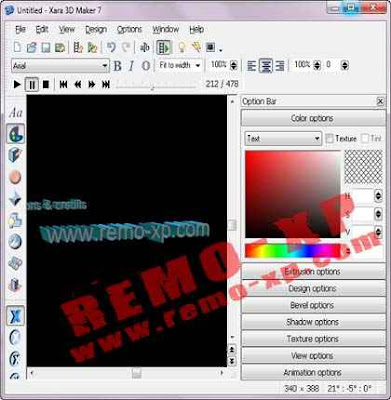The width and height of the screenshot is (391, 400).
Task: Jump to the first frame
Action: [63, 84]
